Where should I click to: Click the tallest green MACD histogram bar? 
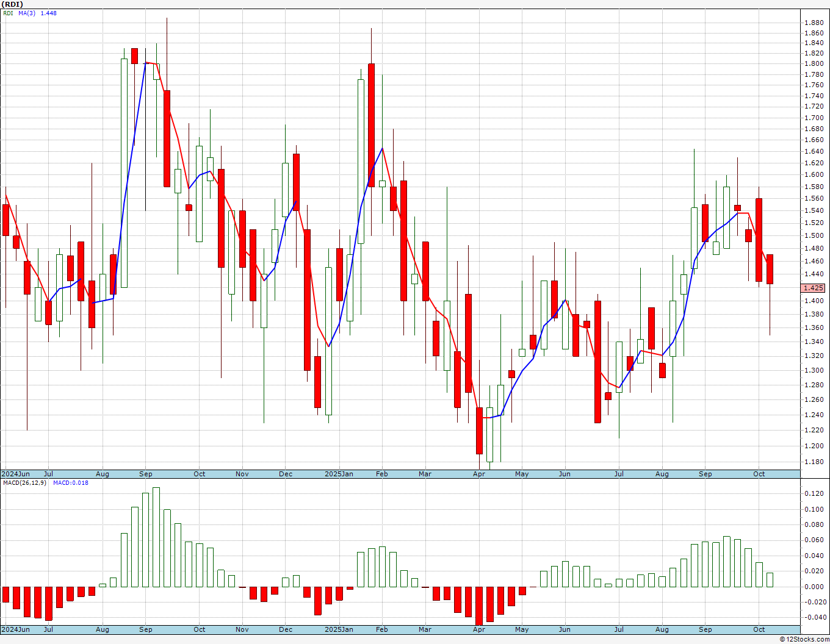coord(156,537)
